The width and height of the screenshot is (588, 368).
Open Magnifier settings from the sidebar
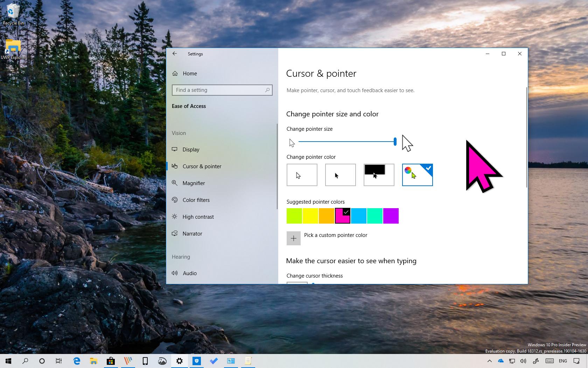[x=193, y=183]
